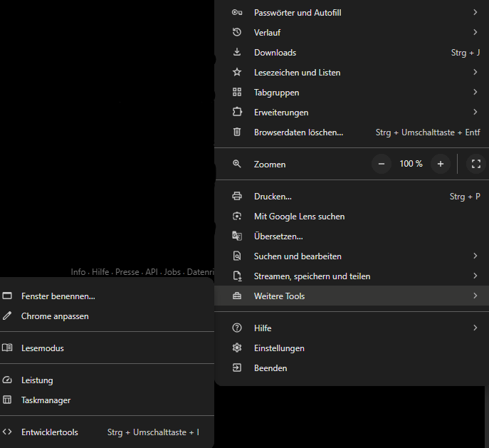Viewport: 489px width, 448px height.
Task: Click the Google Lens icon
Action: pyautogui.click(x=237, y=217)
